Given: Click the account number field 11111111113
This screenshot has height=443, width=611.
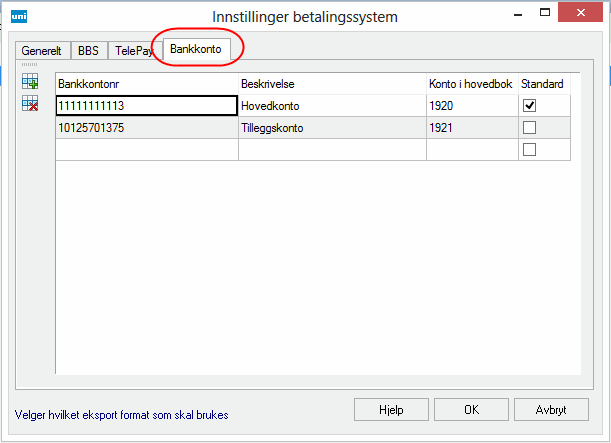Looking at the screenshot, I should [146, 105].
